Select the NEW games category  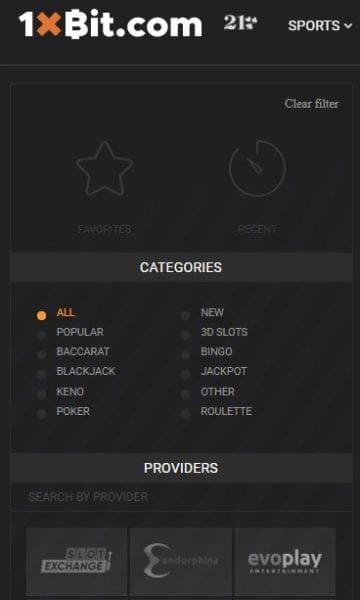pyautogui.click(x=212, y=313)
